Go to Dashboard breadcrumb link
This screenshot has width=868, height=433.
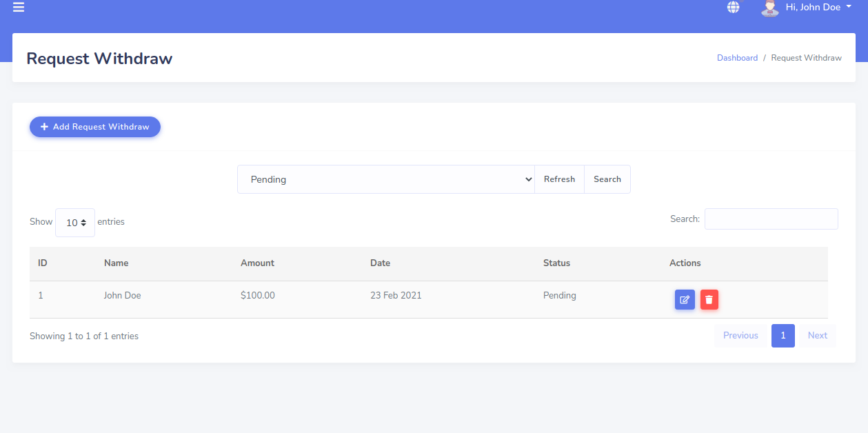pyautogui.click(x=737, y=58)
